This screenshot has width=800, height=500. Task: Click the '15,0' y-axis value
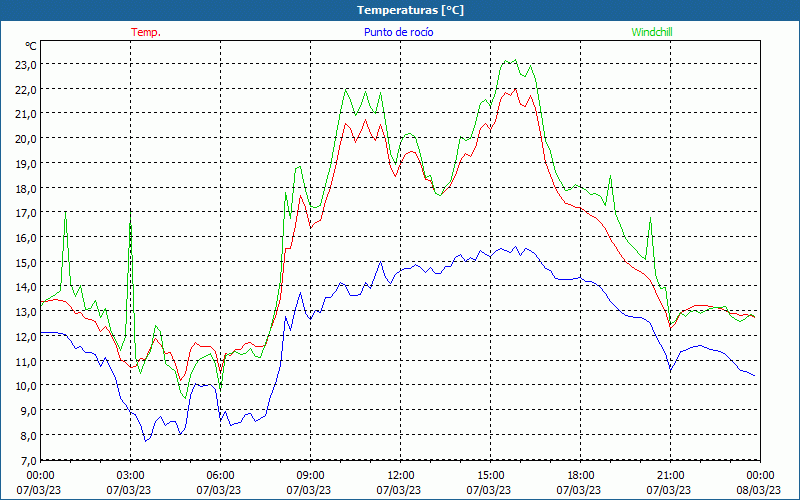click(x=27, y=263)
